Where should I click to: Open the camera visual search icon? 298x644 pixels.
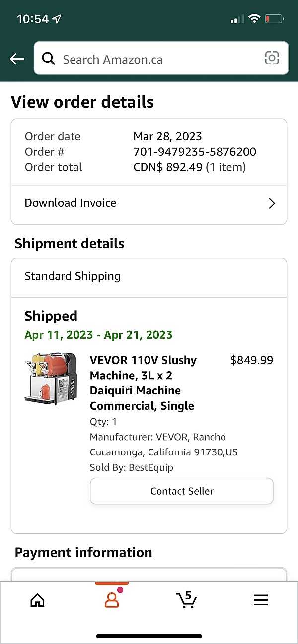[x=272, y=58]
